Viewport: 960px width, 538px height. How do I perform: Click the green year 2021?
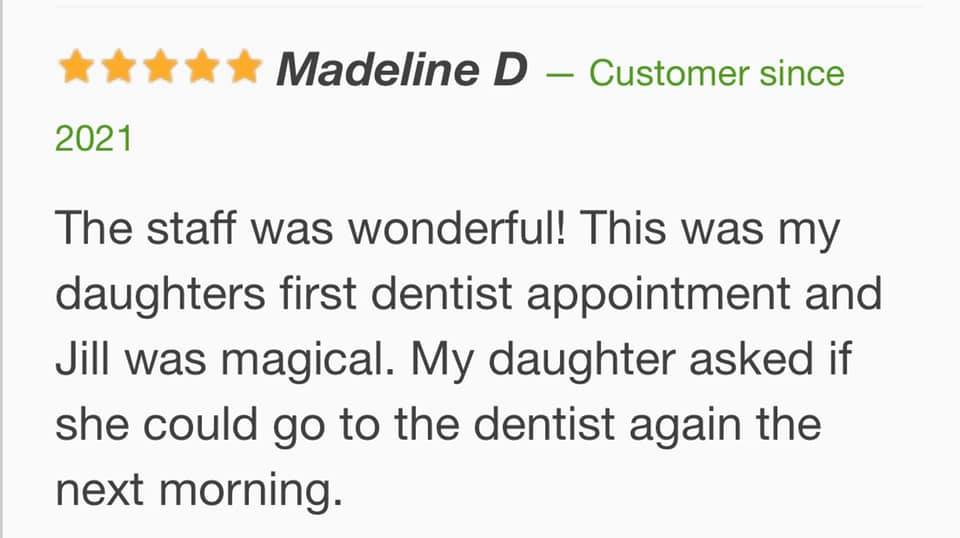click(94, 138)
